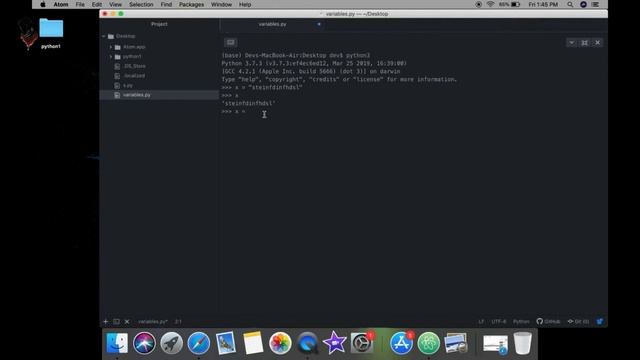Viewport: 640px width, 360px height.
Task: Open the Edit menu
Action: pos(97,4)
